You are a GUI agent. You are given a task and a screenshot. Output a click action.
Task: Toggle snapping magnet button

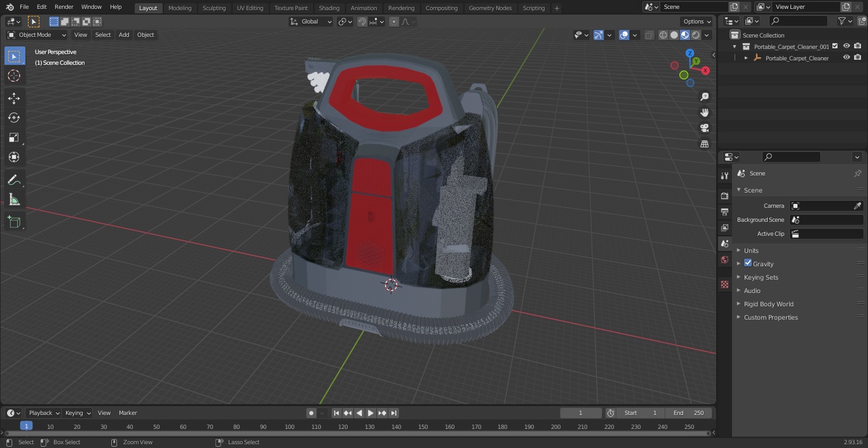(362, 22)
